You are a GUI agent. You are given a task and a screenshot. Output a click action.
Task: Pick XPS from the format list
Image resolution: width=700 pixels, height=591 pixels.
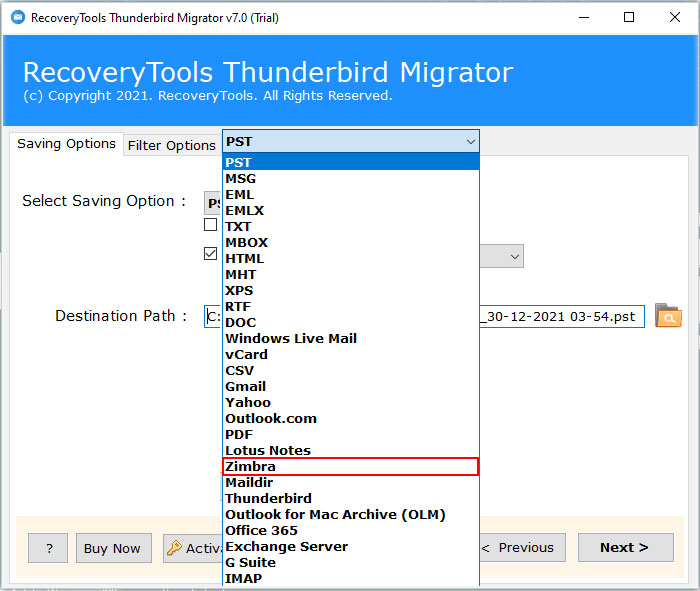[x=350, y=291]
